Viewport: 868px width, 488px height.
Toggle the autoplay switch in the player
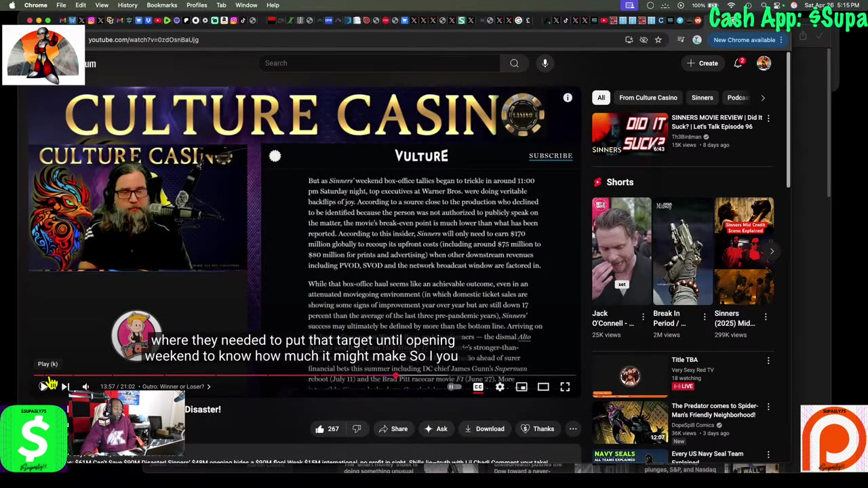click(454, 387)
